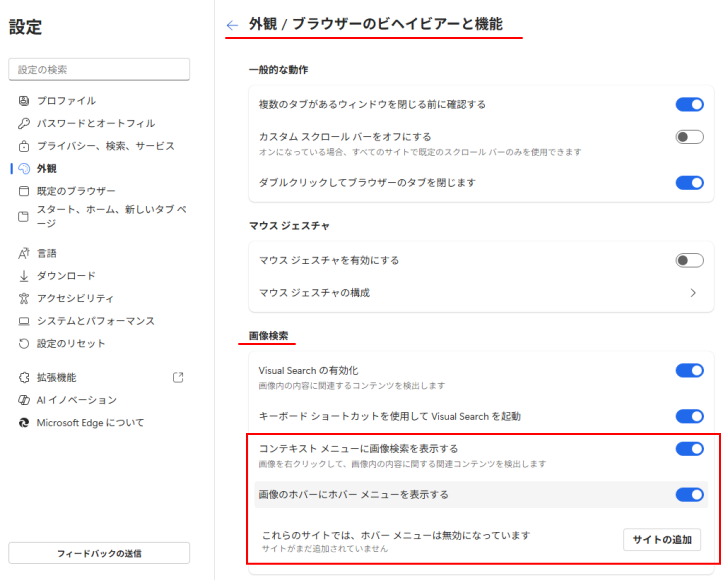Image resolution: width=728 pixels, height=580 pixels.
Task: Click the アクセシビリティ icon in sidebar
Action: click(25, 298)
